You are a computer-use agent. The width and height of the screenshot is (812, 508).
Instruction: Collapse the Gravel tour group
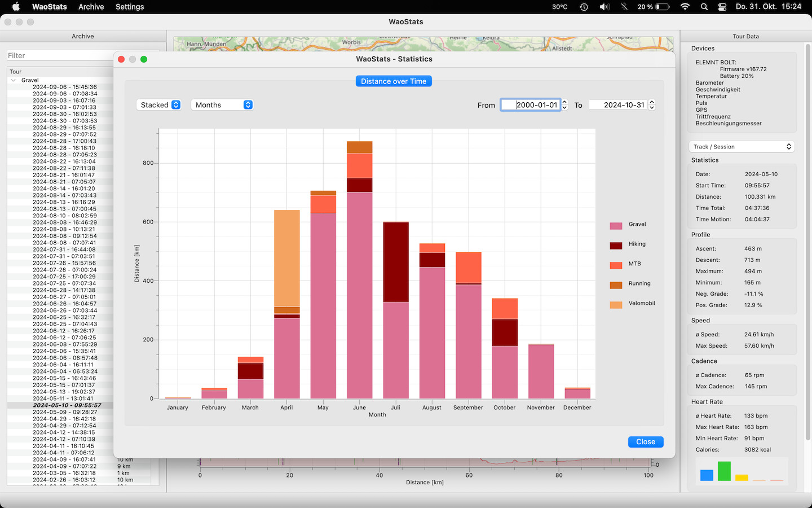pos(14,80)
